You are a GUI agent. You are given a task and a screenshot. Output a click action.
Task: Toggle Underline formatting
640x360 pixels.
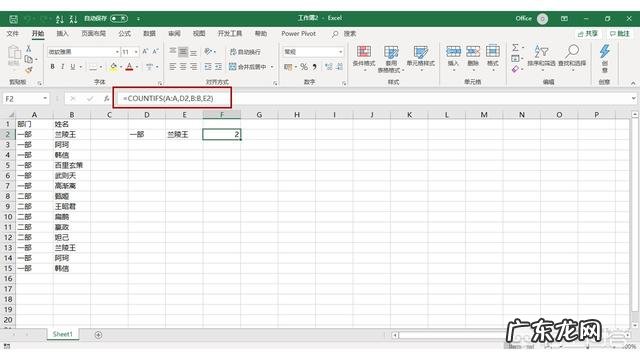[x=73, y=66]
